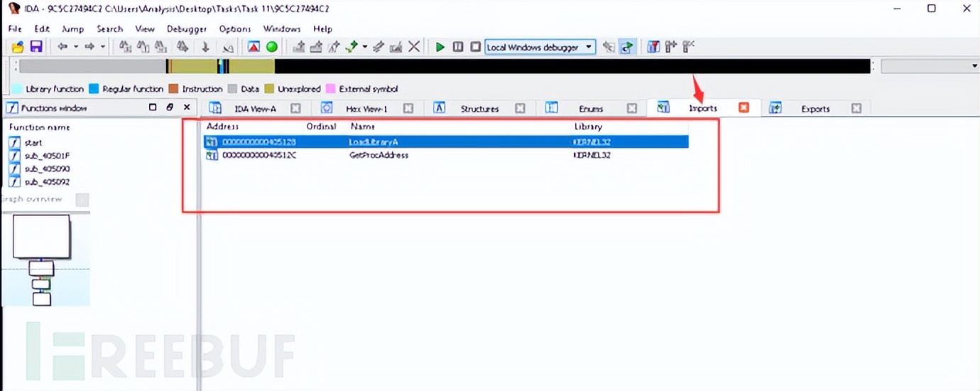Click the red triangle toolbar icon
The width and height of the screenshot is (980, 391).
tap(254, 47)
